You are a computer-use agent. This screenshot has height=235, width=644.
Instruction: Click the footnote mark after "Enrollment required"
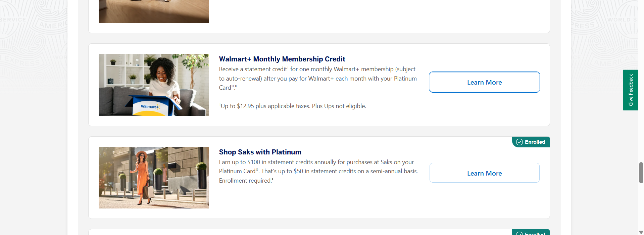click(x=273, y=179)
